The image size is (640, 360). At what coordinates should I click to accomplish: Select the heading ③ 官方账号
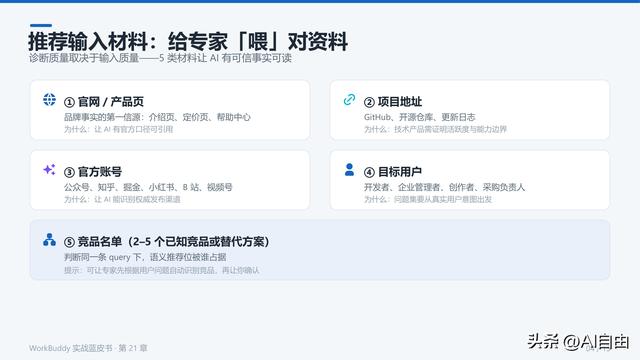tap(93, 172)
